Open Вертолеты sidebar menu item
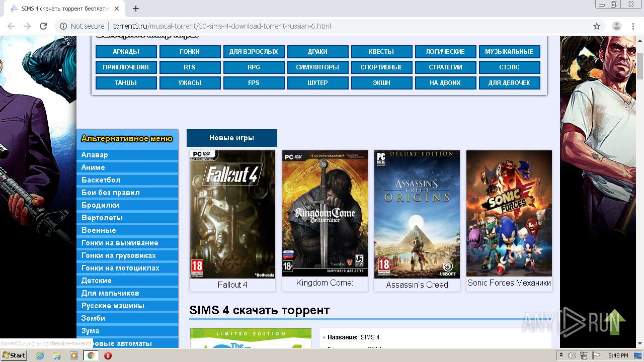644x362 pixels. point(127,218)
